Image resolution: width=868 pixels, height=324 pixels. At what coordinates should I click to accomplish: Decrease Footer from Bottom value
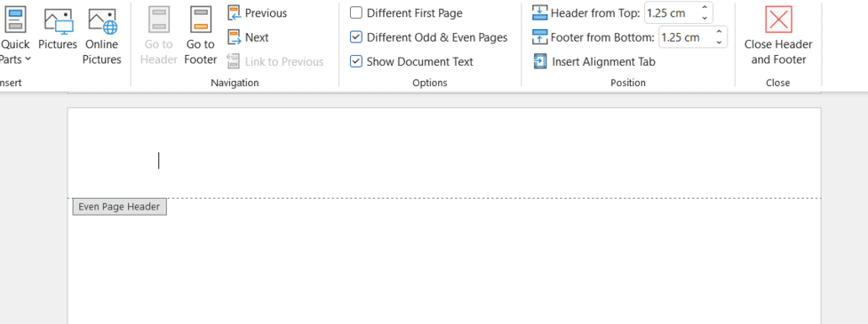[719, 43]
